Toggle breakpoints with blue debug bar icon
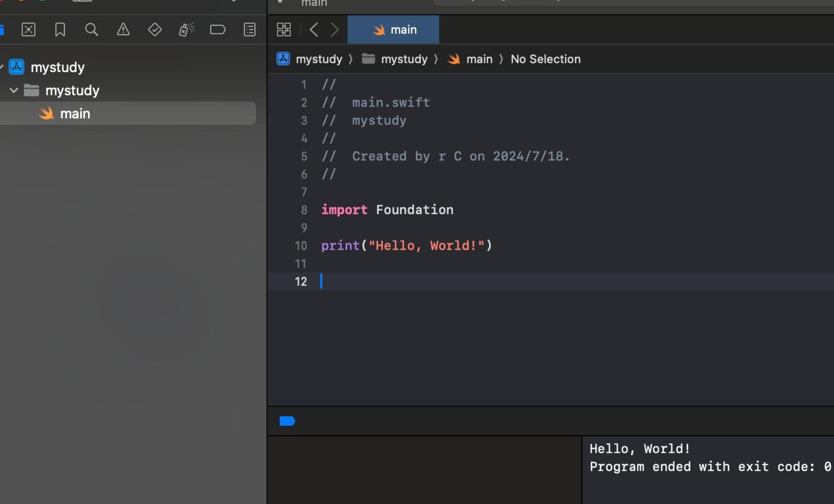The image size is (834, 504). (287, 421)
